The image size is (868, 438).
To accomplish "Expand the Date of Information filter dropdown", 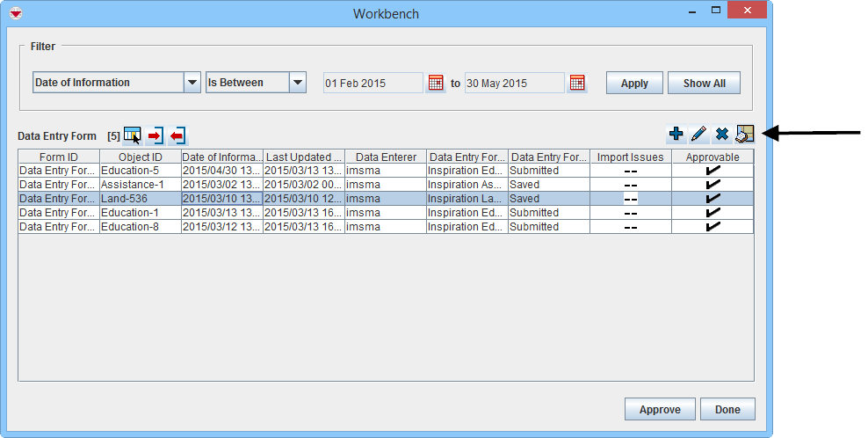I will point(192,83).
